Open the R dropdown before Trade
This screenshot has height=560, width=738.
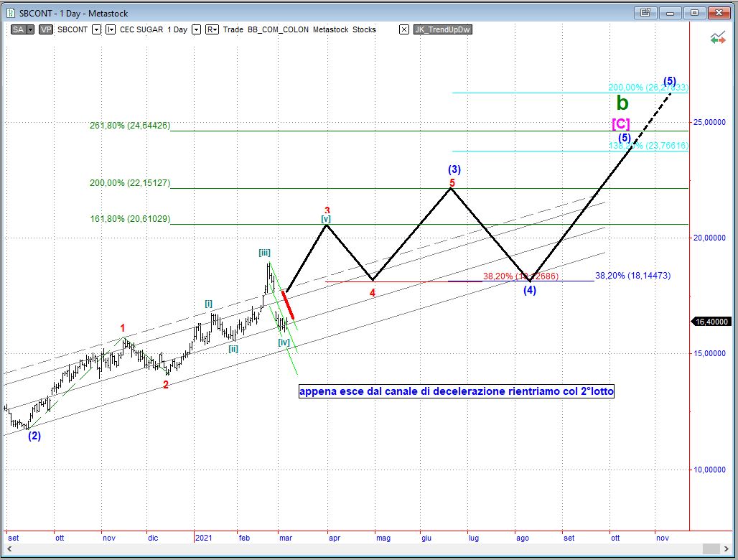[212, 29]
